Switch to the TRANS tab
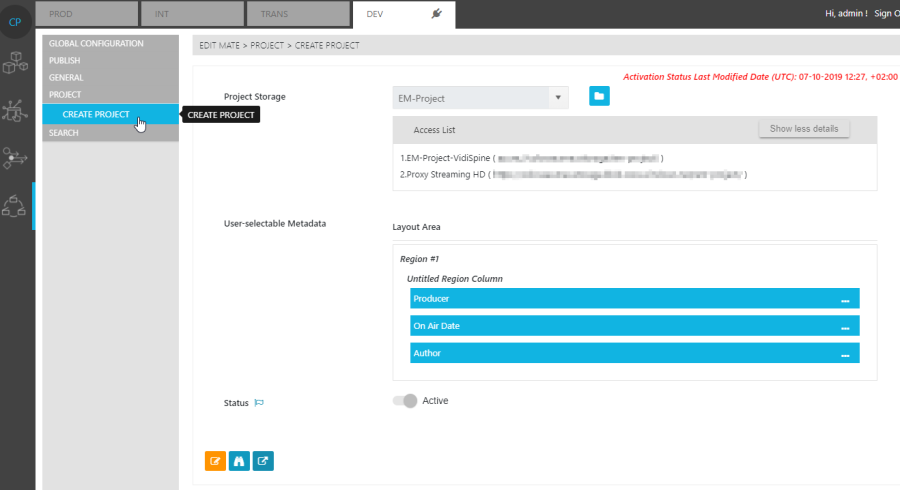900x490 pixels. click(298, 14)
